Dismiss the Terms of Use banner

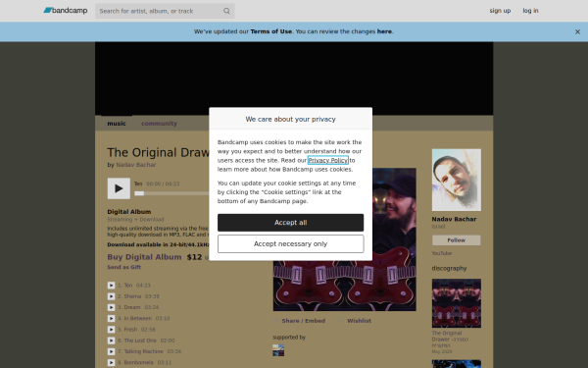(577, 32)
